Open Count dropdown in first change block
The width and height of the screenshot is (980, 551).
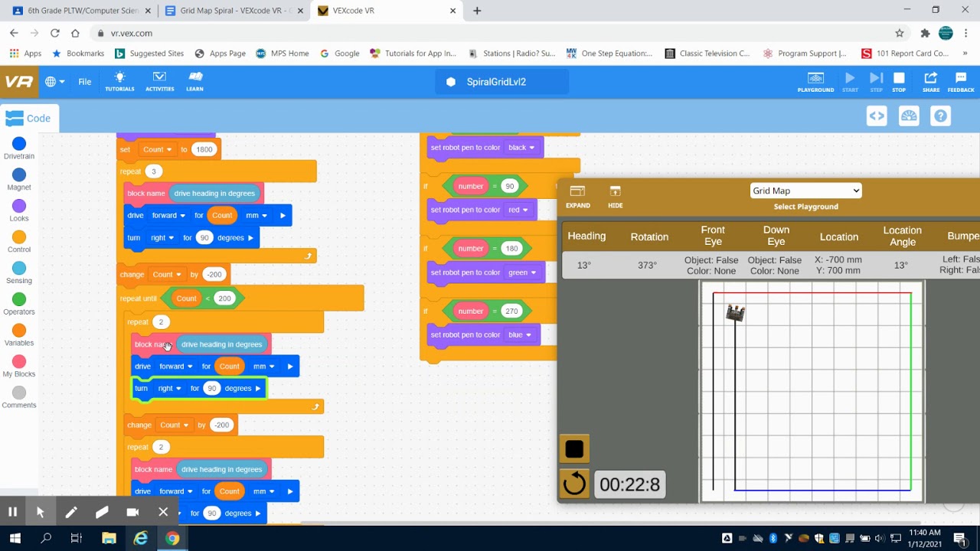[x=167, y=274]
